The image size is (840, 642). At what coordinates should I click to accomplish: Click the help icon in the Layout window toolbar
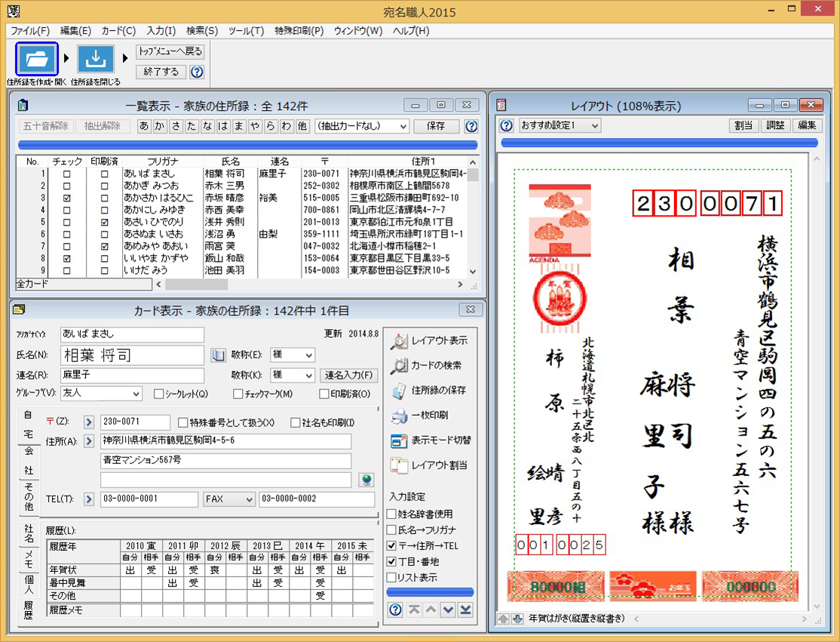(506, 125)
